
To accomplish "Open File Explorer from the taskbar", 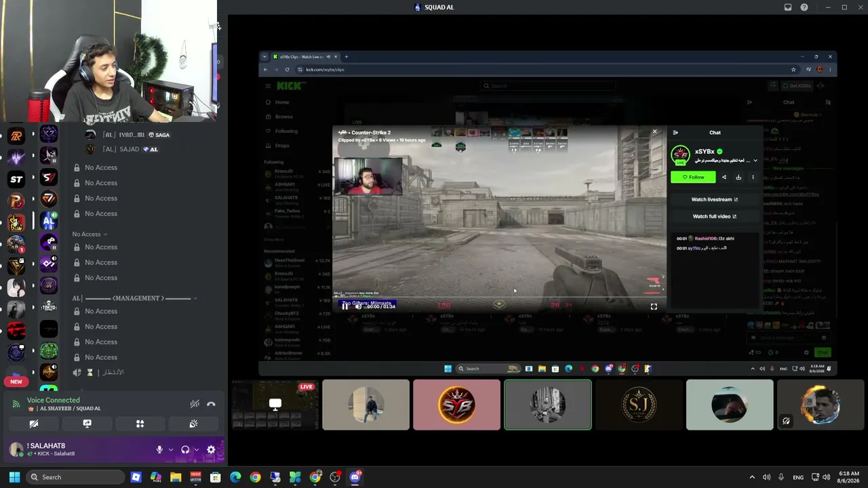I will [x=176, y=477].
